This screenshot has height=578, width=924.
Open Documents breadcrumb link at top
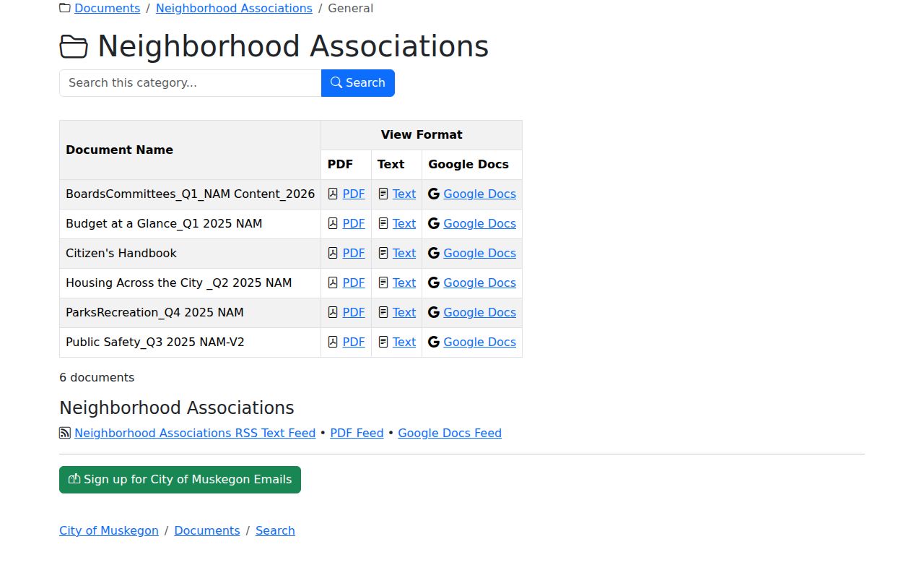[107, 8]
